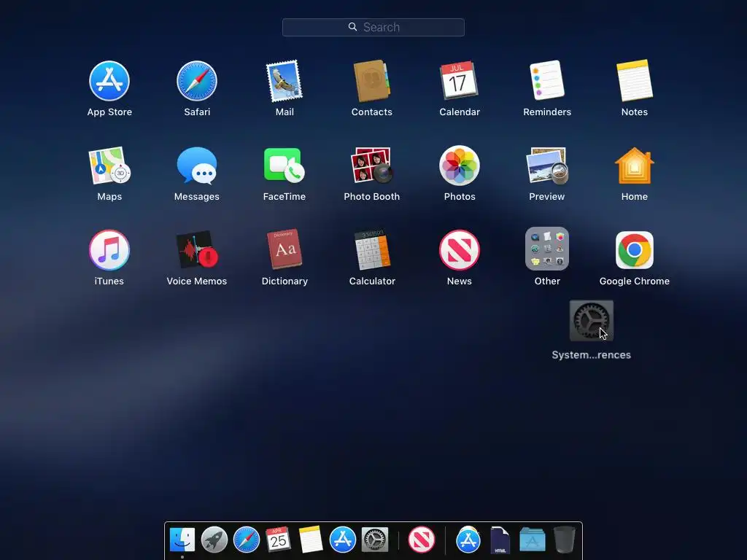Viewport: 747px width, 560px height.
Task: Click the magnifying glass in Search field
Action: tap(352, 27)
